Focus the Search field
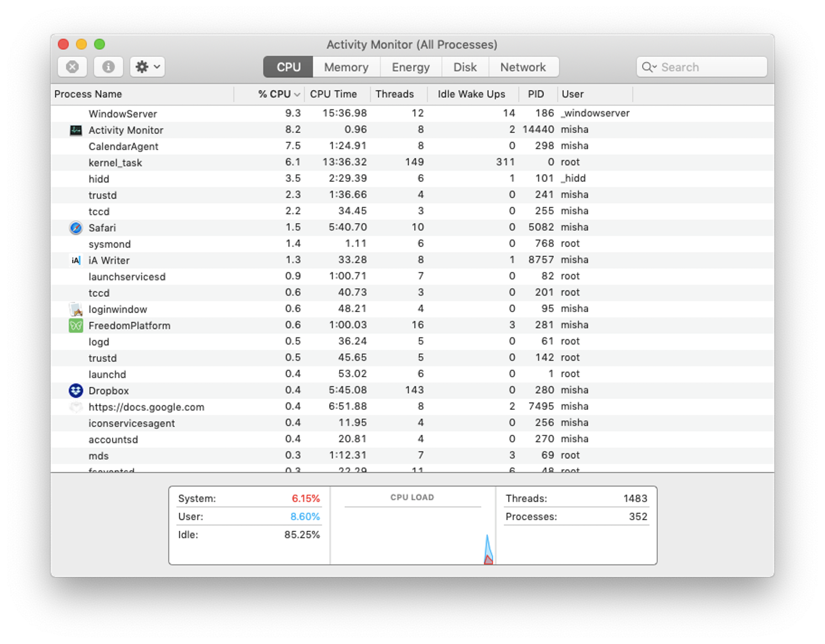The width and height of the screenshot is (825, 644). (x=702, y=67)
